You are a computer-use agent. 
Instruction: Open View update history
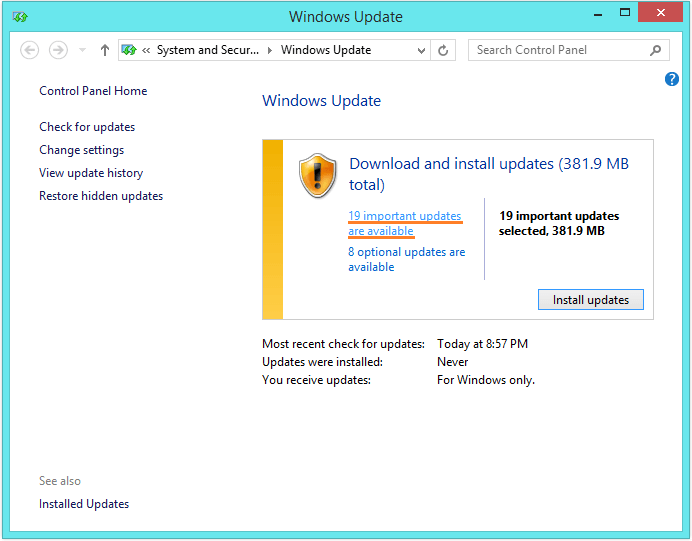tap(91, 173)
